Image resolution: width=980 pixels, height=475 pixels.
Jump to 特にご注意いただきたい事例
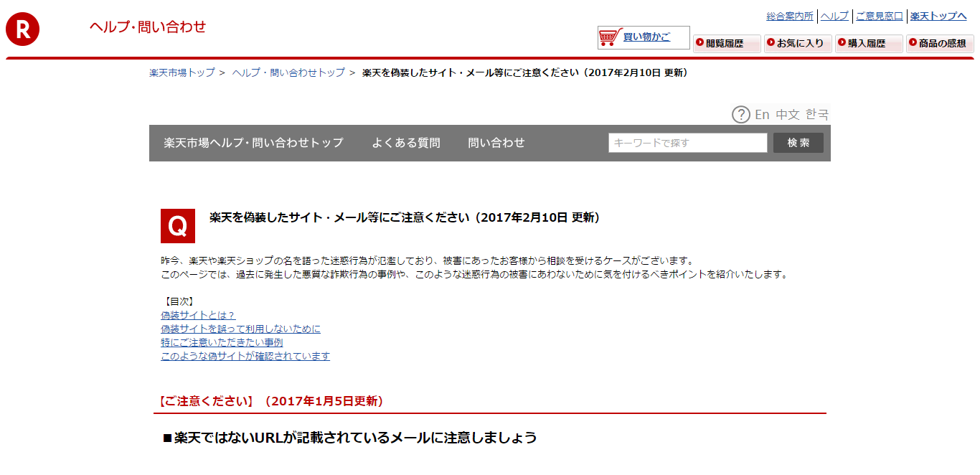[222, 342]
